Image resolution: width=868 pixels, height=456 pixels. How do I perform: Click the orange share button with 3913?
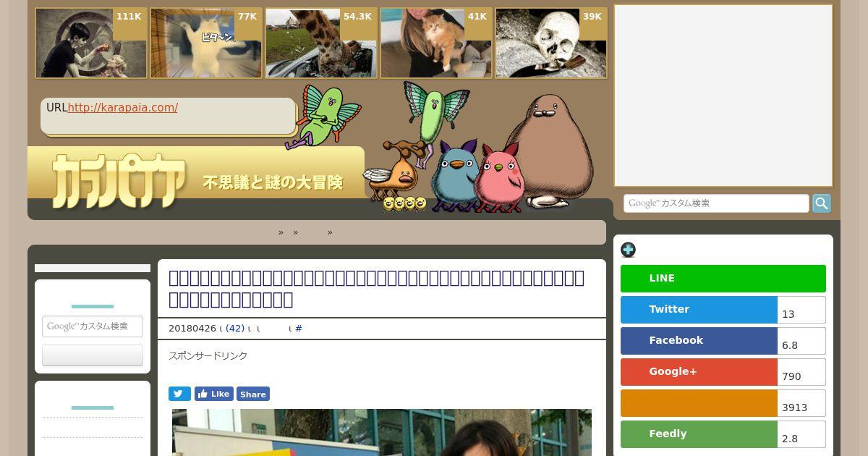pos(699,403)
